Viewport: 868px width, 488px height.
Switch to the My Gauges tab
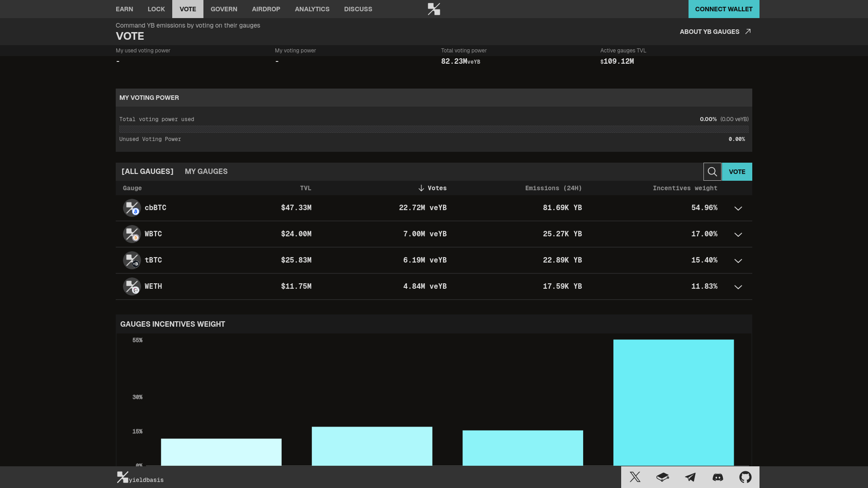click(206, 171)
